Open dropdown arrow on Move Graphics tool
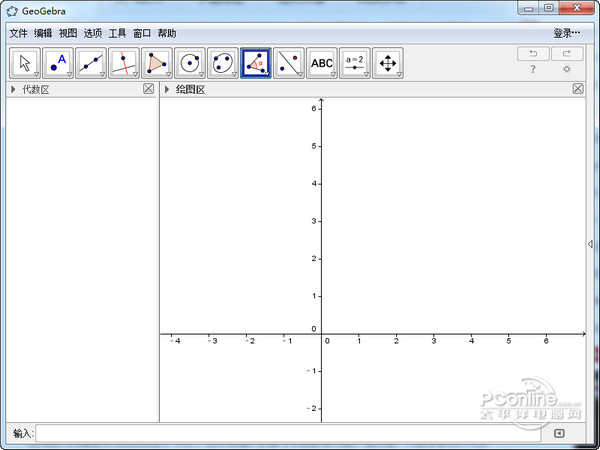The height and width of the screenshot is (450, 600). (x=399, y=74)
